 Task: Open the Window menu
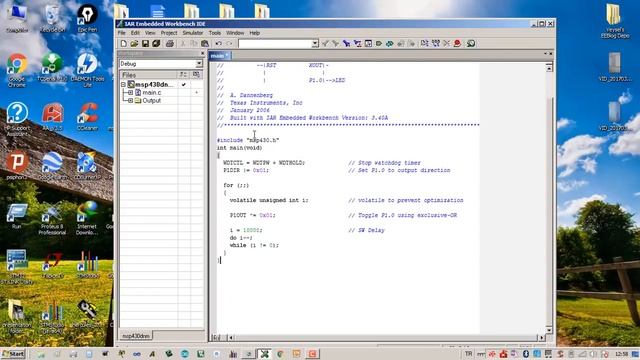235,33
